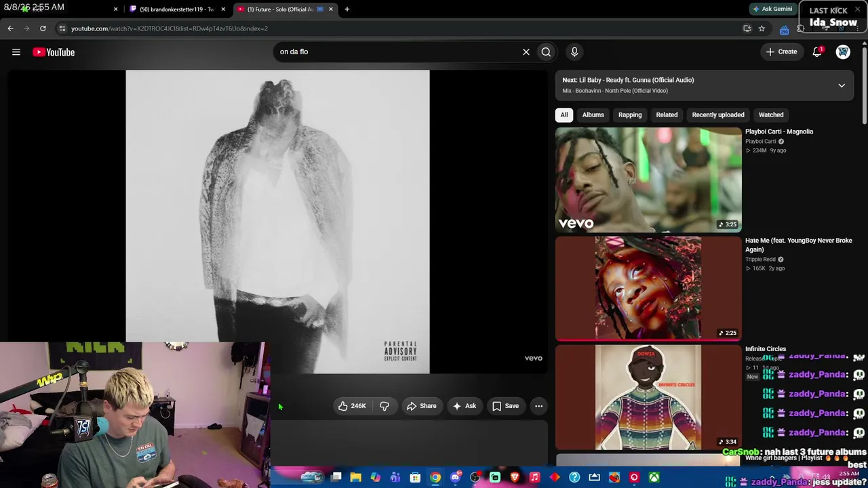Screen dimensions: 868x488
Task: Reload the YouTube page
Action: (x=43, y=28)
